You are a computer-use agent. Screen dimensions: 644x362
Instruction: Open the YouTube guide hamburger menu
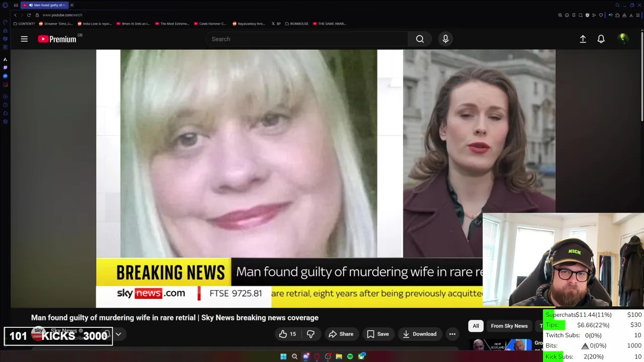tap(24, 39)
